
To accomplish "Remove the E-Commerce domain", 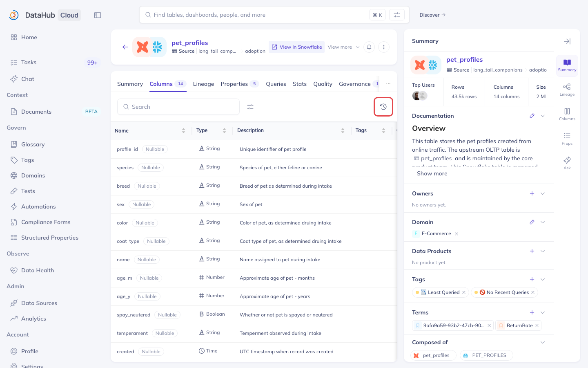I will coord(457,234).
